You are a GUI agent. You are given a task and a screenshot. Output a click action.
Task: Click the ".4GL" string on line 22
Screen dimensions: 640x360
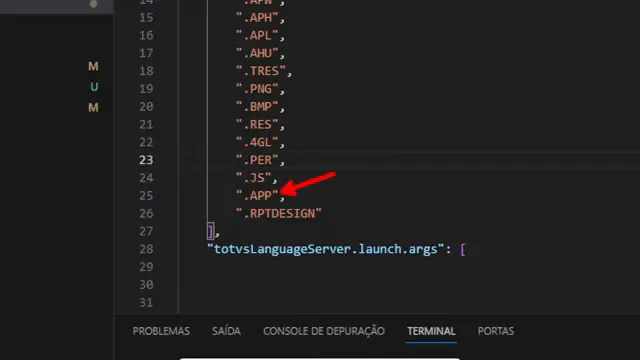[257, 142]
